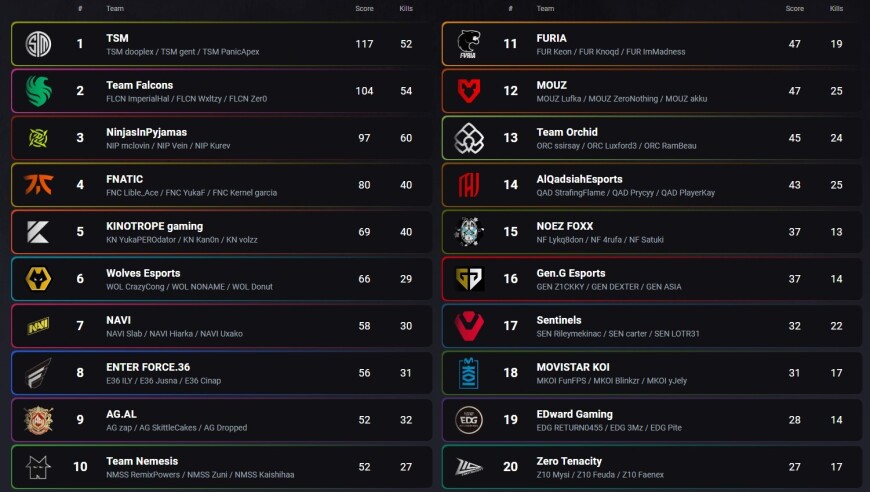Open the KINOTROPE gaming team name
870x492 pixels.
pos(154,226)
